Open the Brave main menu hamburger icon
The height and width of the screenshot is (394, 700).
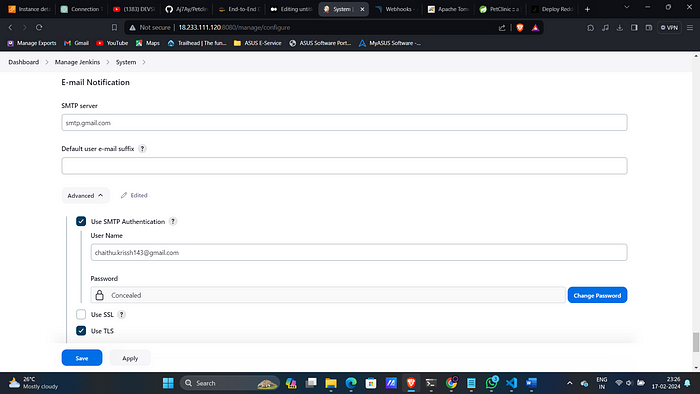coord(690,28)
